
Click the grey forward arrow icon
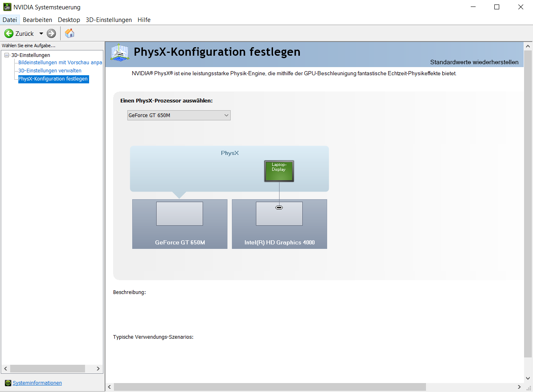(51, 33)
